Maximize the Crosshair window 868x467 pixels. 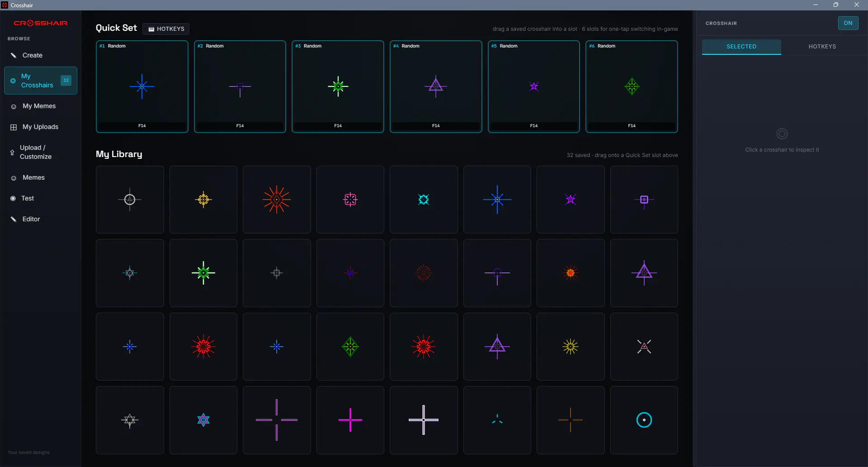(x=836, y=5)
